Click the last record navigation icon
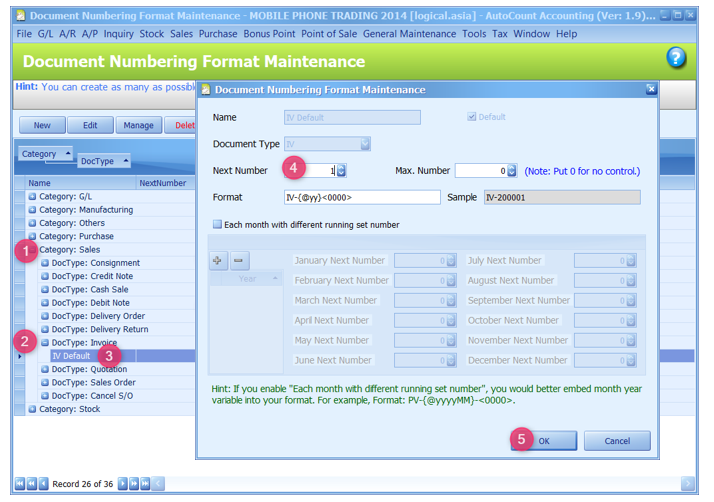The width and height of the screenshot is (714, 502). click(x=146, y=484)
